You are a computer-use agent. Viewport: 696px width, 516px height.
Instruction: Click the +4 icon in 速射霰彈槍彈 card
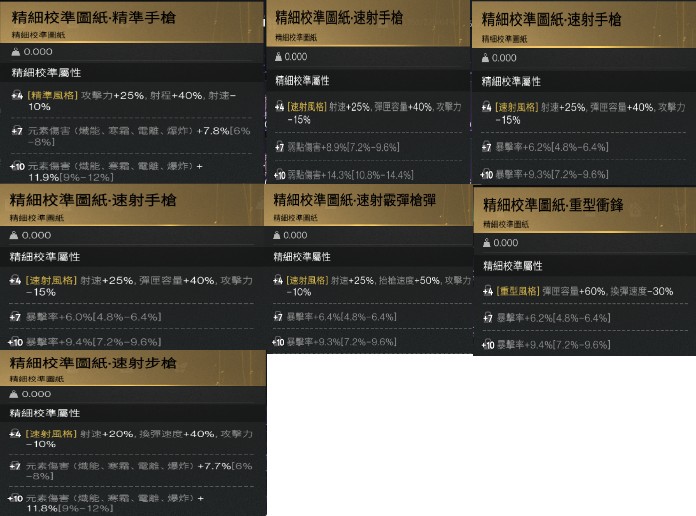pos(278,280)
